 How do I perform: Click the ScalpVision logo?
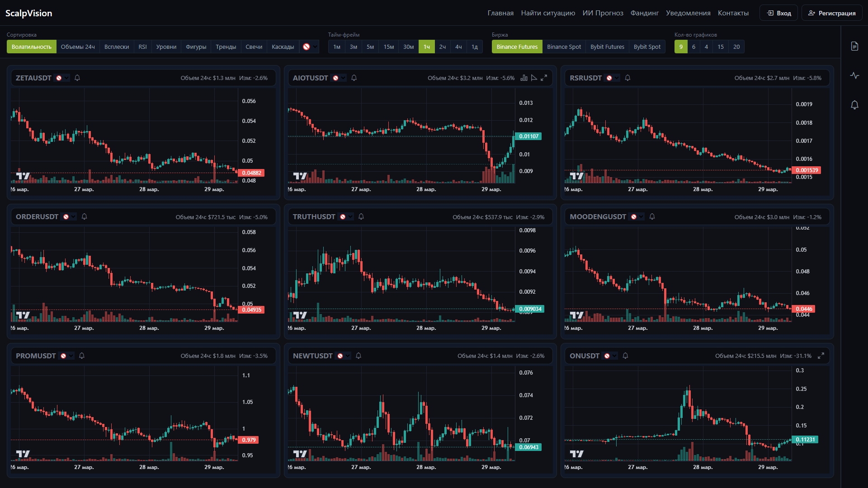28,13
